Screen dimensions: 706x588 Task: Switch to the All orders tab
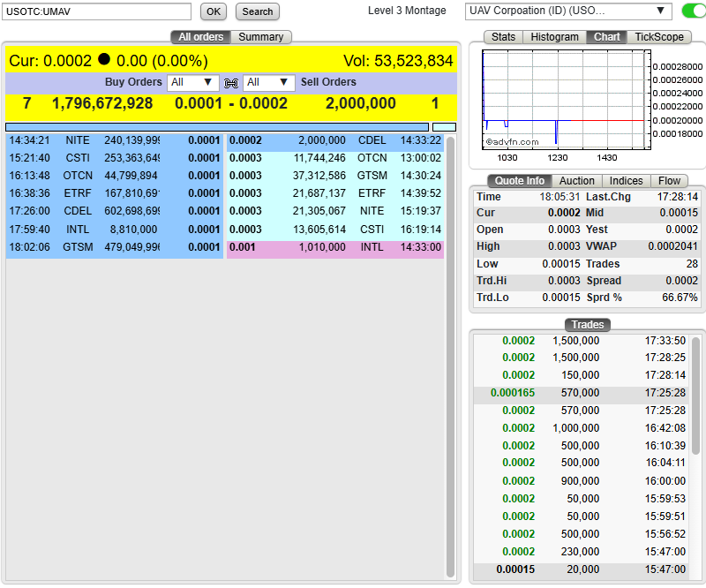(201, 37)
